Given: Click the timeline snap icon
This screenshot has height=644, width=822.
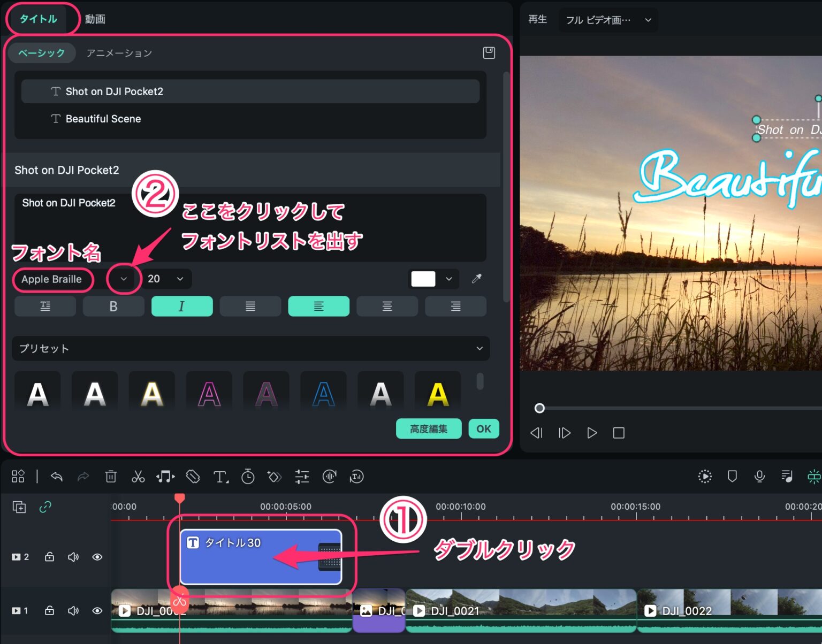Looking at the screenshot, I should coord(813,476).
